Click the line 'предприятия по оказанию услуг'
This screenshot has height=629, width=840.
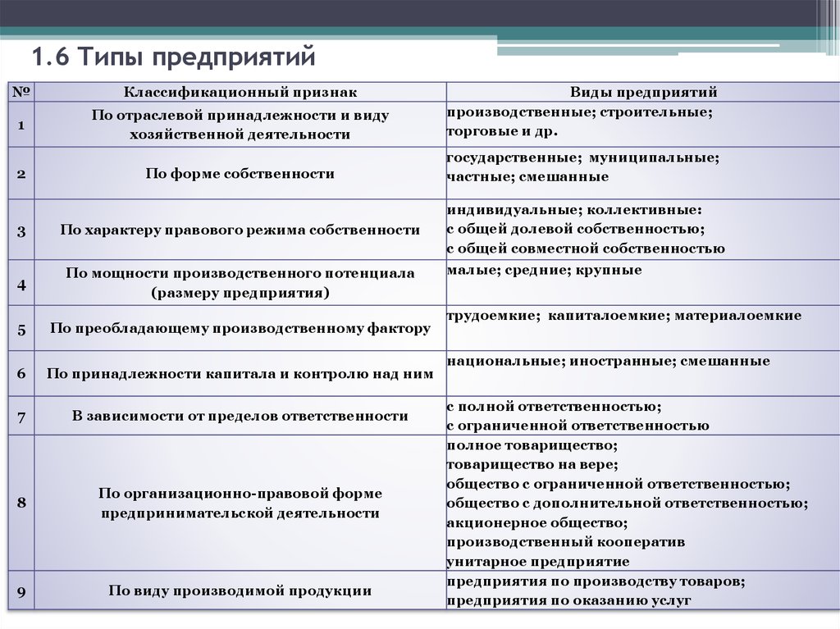coord(569,601)
